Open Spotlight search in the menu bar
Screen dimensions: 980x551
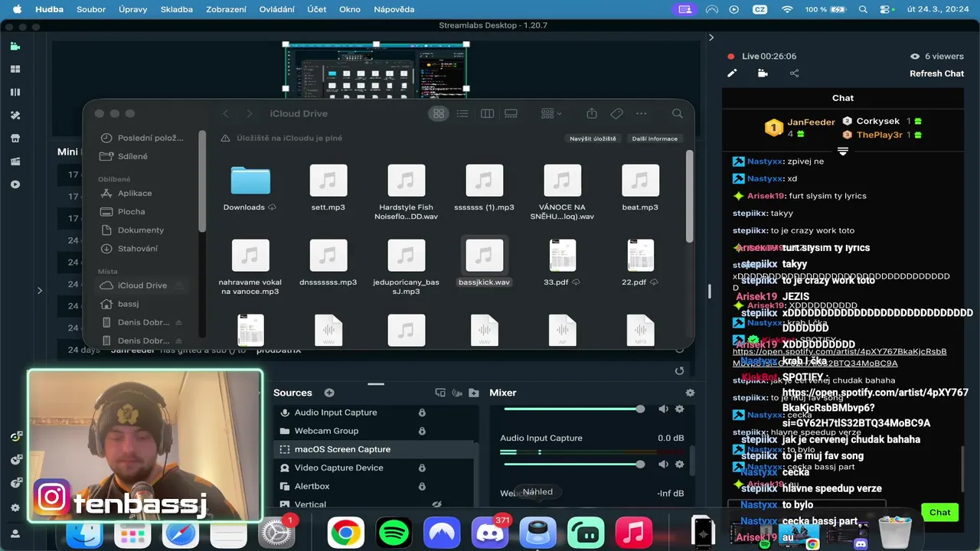(x=863, y=9)
